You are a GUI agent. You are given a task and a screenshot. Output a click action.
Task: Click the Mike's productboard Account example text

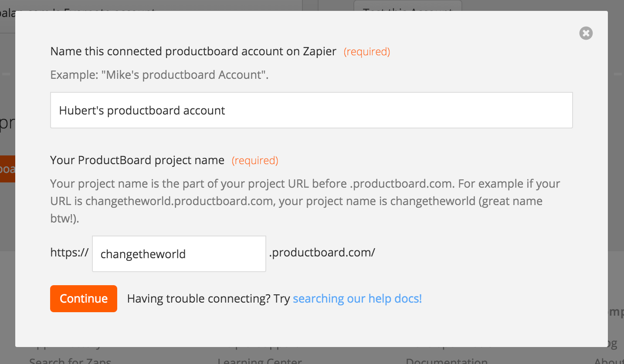pyautogui.click(x=159, y=75)
